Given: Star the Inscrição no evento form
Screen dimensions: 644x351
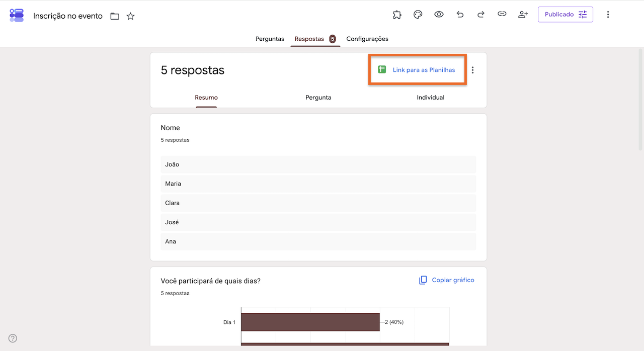Looking at the screenshot, I should coord(130,16).
